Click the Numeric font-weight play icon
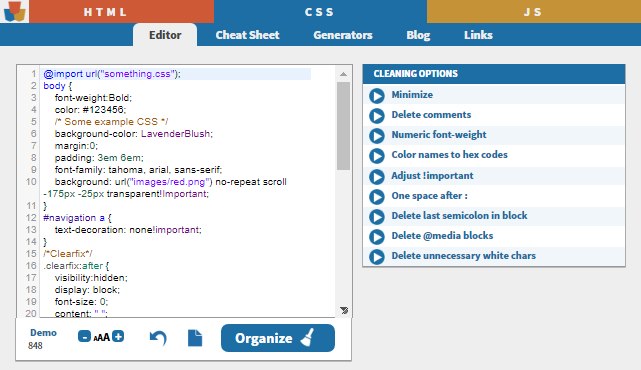 (x=377, y=136)
